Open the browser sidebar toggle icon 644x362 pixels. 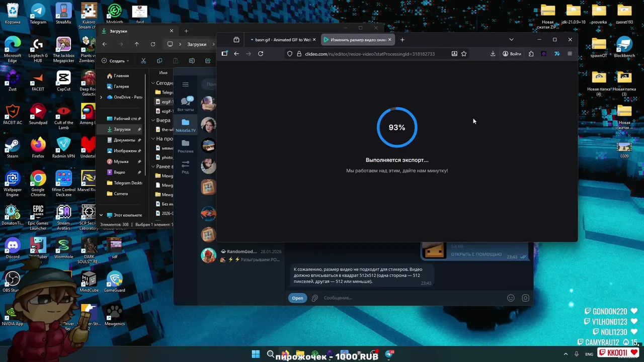click(224, 54)
